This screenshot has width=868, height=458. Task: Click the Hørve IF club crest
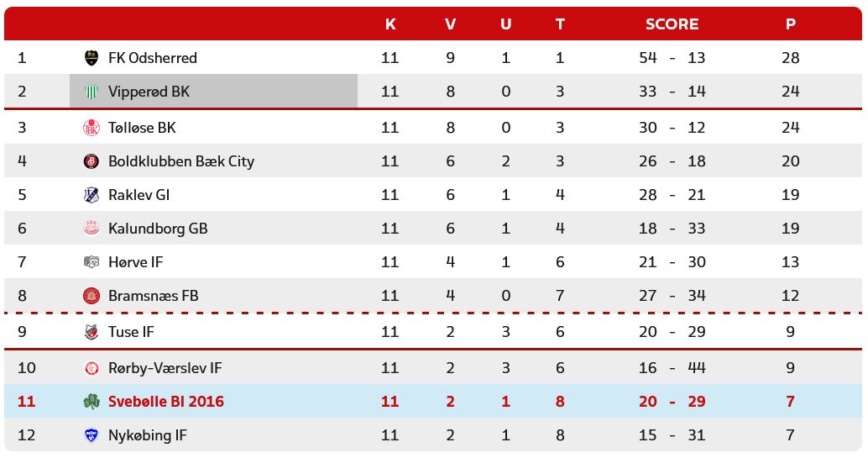pyautogui.click(x=92, y=262)
